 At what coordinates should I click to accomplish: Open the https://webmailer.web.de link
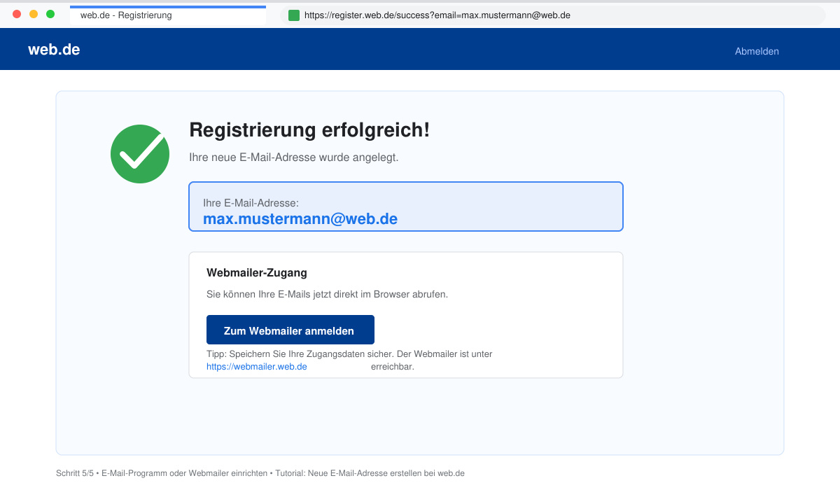tap(257, 366)
